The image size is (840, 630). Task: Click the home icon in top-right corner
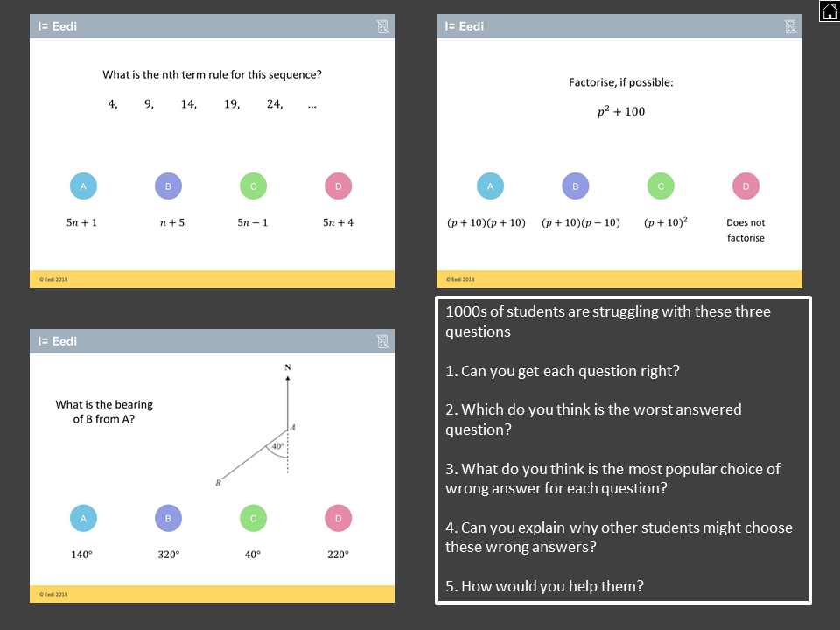829,10
